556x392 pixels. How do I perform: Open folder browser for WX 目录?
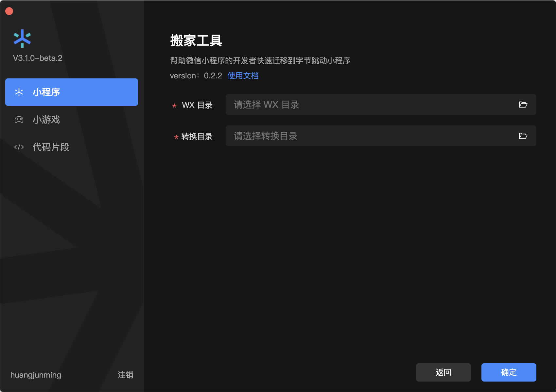point(523,105)
